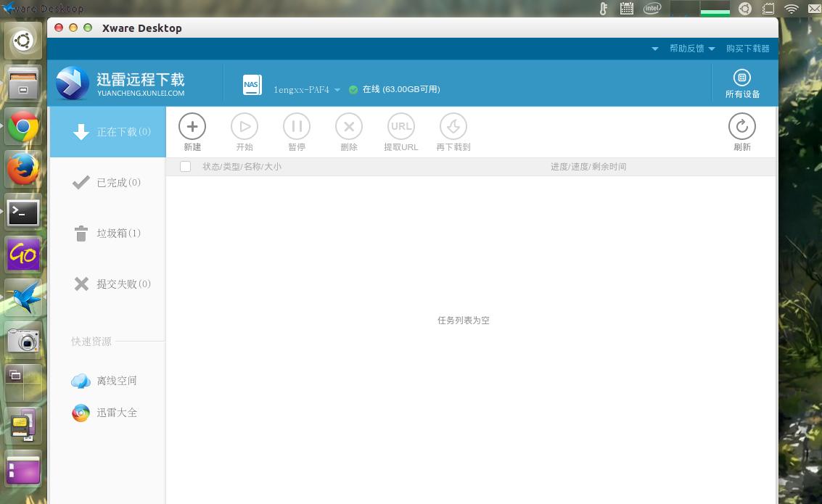The width and height of the screenshot is (822, 504).
Task: Click the Wi-Fi indicator in top panel
Action: 791,9
